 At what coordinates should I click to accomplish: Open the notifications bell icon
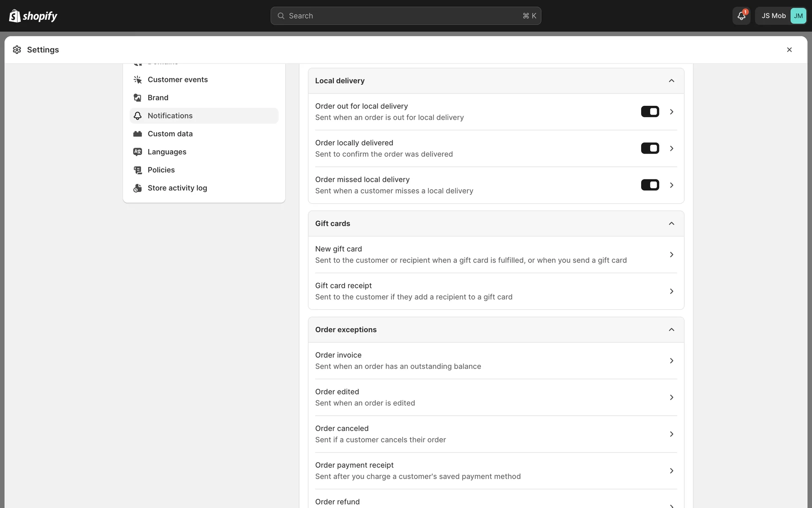pos(741,16)
